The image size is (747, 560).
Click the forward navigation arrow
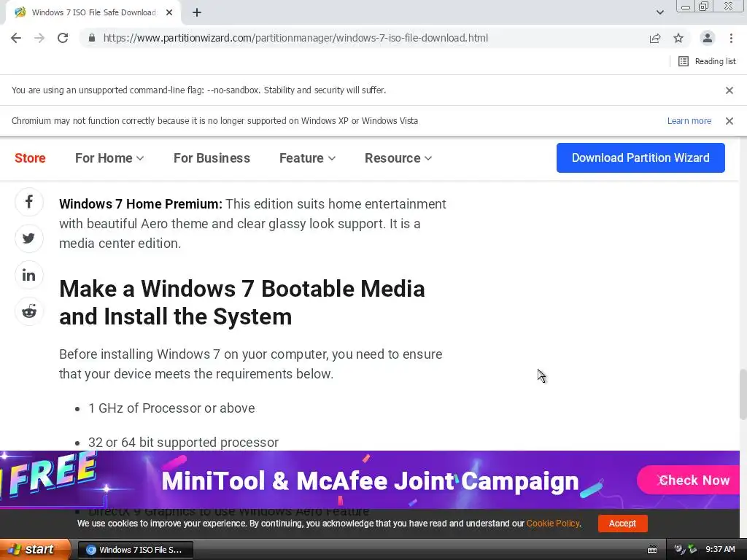pos(39,38)
